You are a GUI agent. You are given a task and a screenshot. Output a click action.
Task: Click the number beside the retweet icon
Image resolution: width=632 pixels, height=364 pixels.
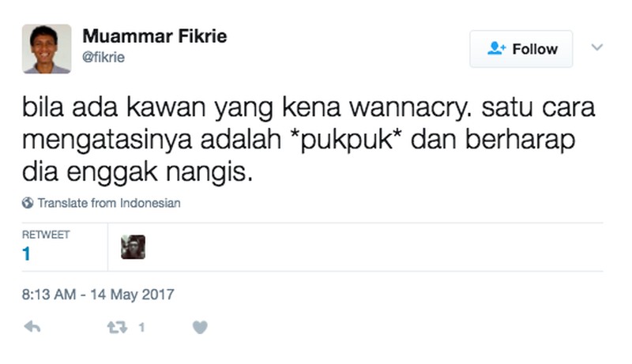pos(141,328)
